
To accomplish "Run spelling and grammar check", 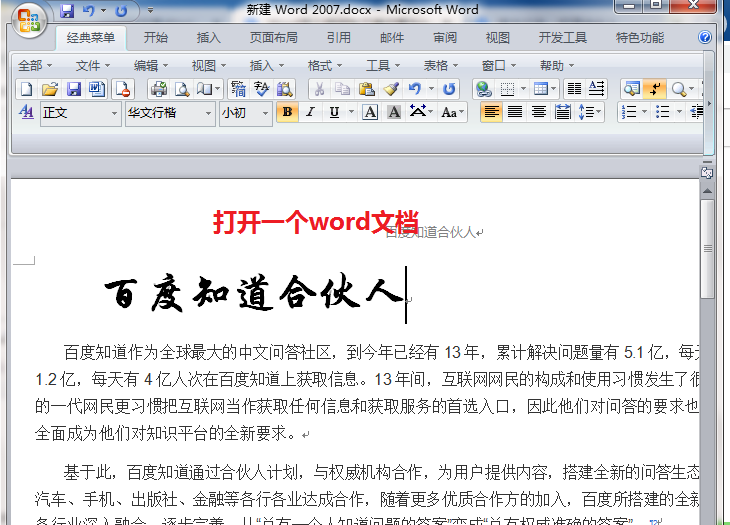I will click(x=262, y=88).
